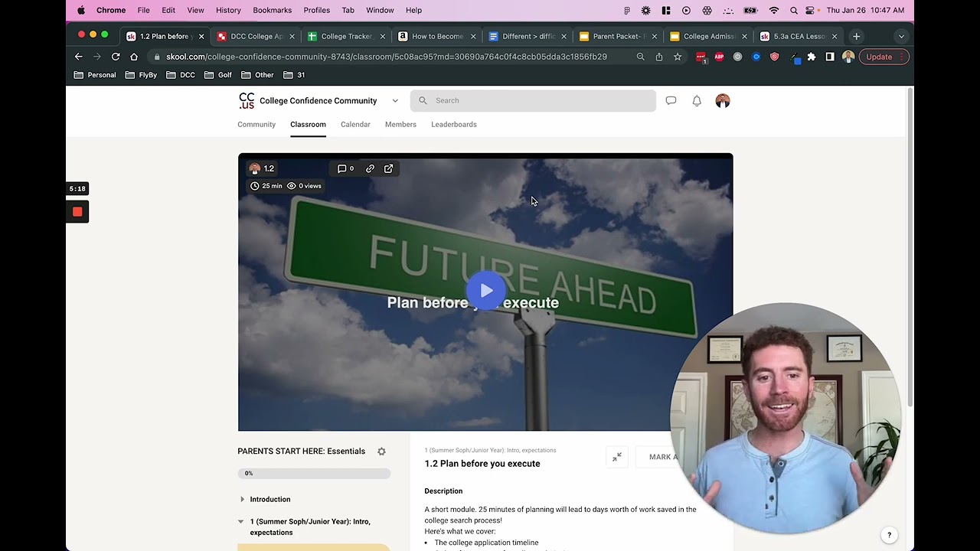The width and height of the screenshot is (980, 551).
Task: Select the Classroom tab
Action: tap(308, 124)
